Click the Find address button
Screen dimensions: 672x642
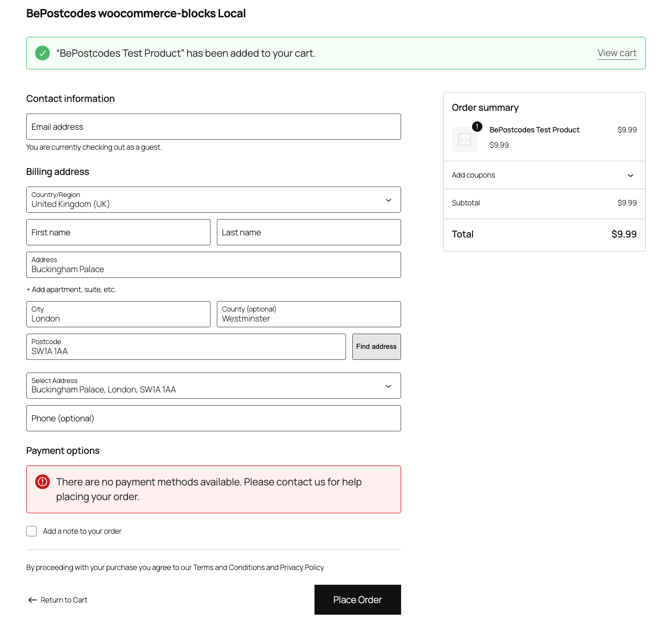point(376,347)
